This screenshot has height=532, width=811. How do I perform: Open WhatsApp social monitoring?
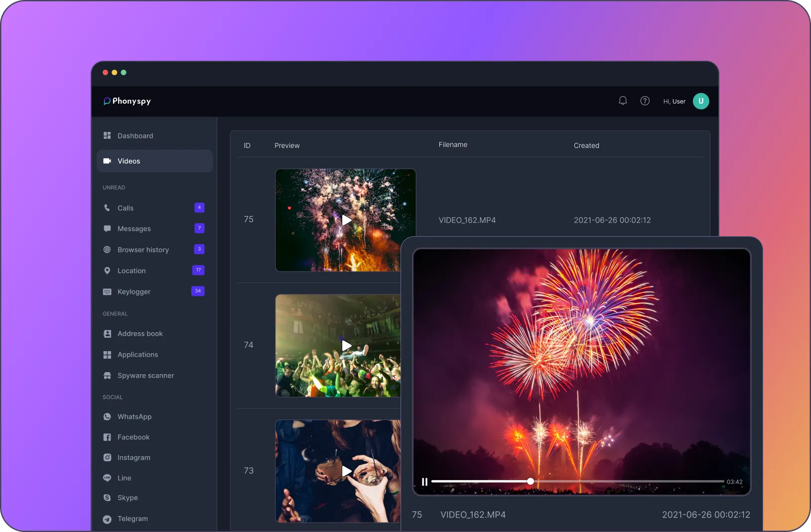coord(135,417)
